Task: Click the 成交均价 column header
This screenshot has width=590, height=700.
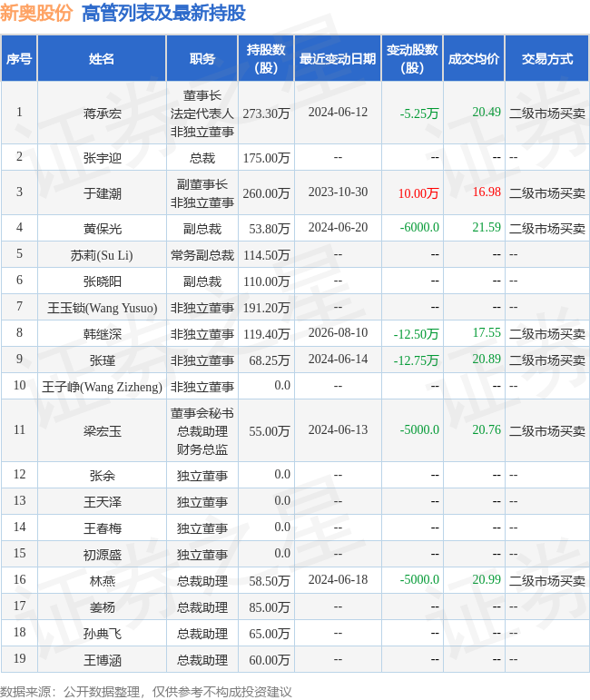Action: 474,58
